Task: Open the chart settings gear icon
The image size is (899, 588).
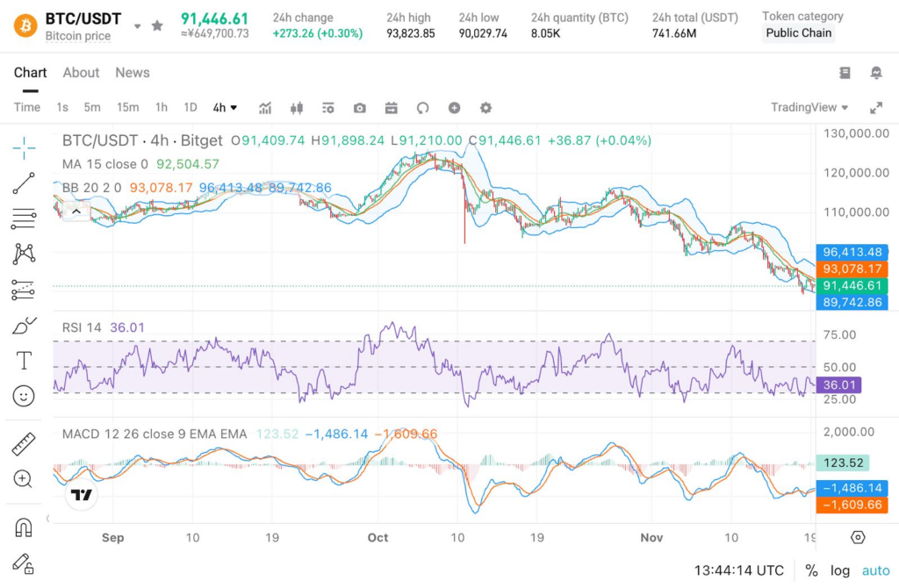Action: (485, 108)
